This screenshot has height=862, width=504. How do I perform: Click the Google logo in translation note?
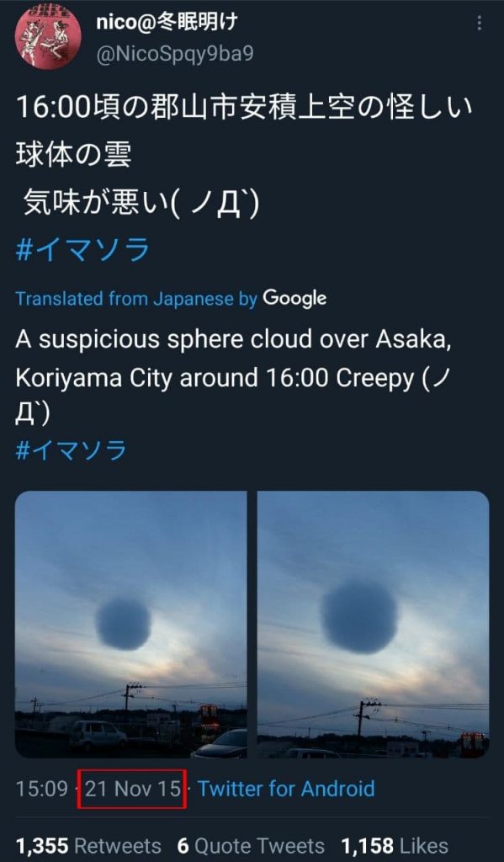294,299
